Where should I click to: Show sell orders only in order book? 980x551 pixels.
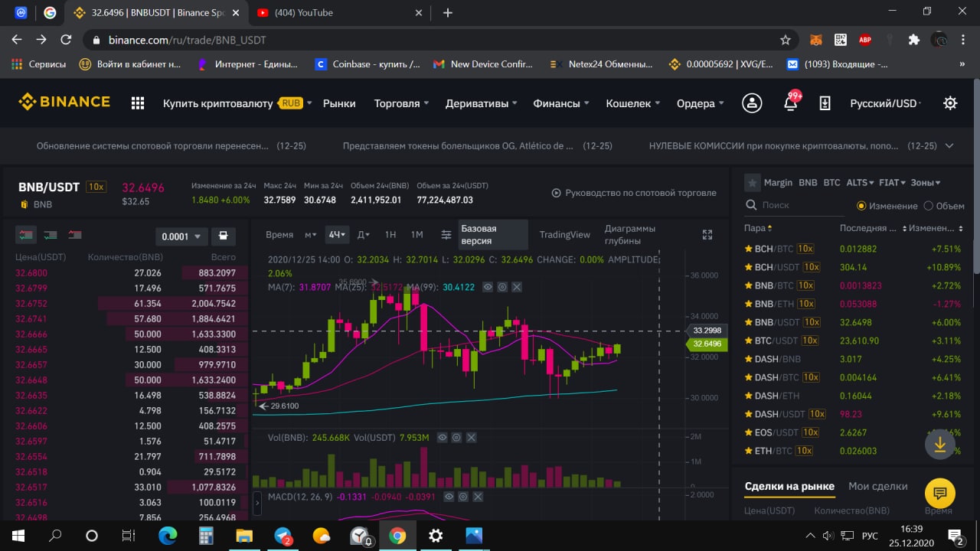(x=75, y=236)
